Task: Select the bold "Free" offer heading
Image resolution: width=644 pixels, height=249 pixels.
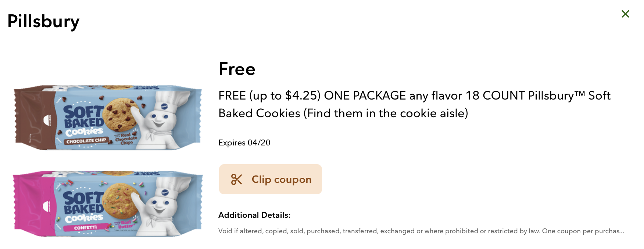Action: pyautogui.click(x=237, y=69)
